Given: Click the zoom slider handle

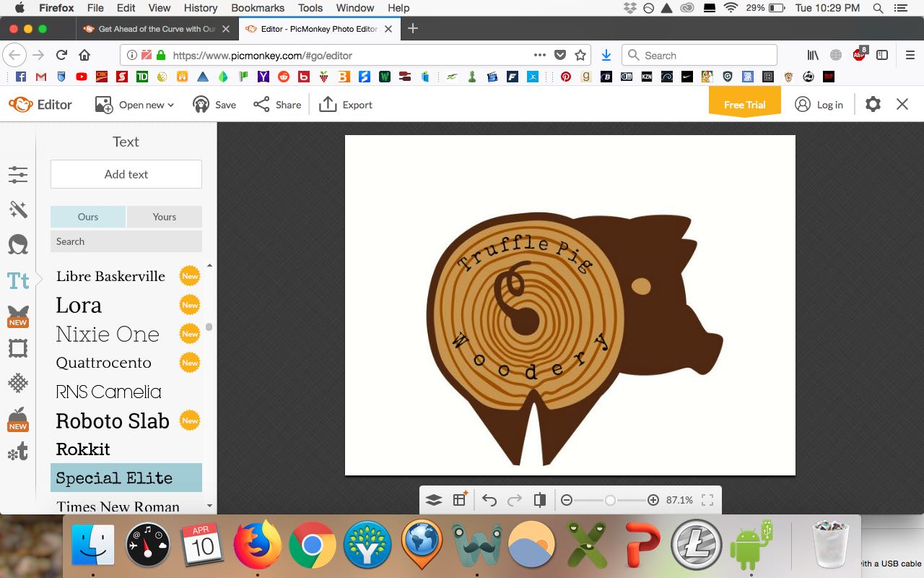Looking at the screenshot, I should 610,500.
